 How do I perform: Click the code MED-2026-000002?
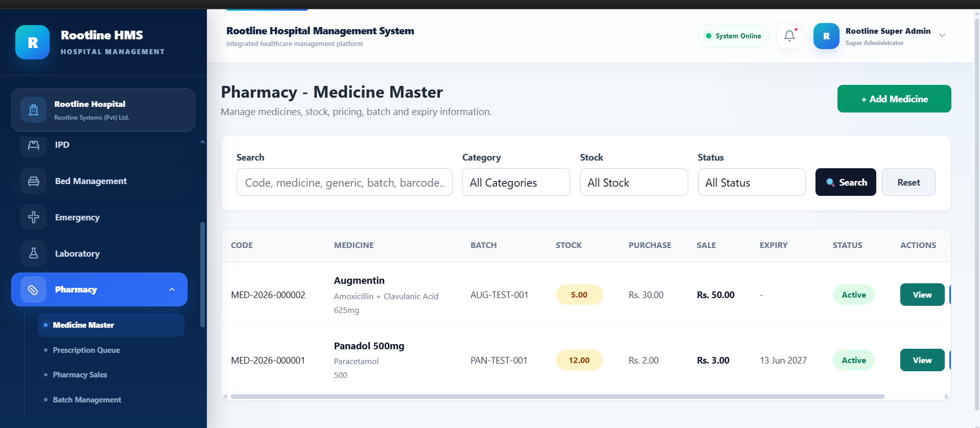pyautogui.click(x=268, y=295)
